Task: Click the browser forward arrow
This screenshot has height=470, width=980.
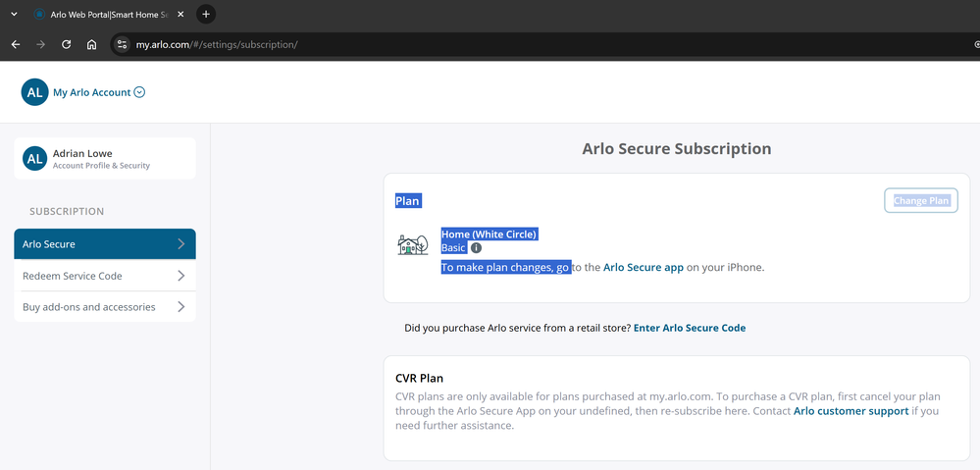Action: (40, 44)
